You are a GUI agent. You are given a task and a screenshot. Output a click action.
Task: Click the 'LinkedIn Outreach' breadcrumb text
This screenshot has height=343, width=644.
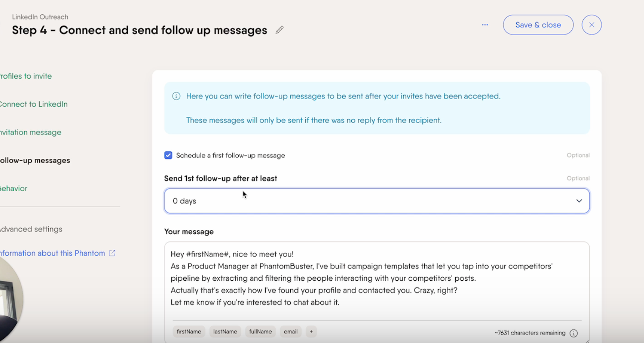coord(40,17)
